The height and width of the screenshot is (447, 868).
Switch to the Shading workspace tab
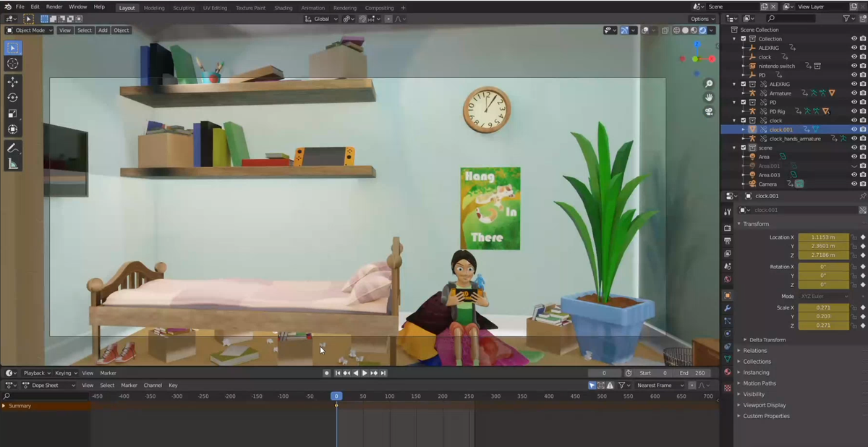[284, 8]
